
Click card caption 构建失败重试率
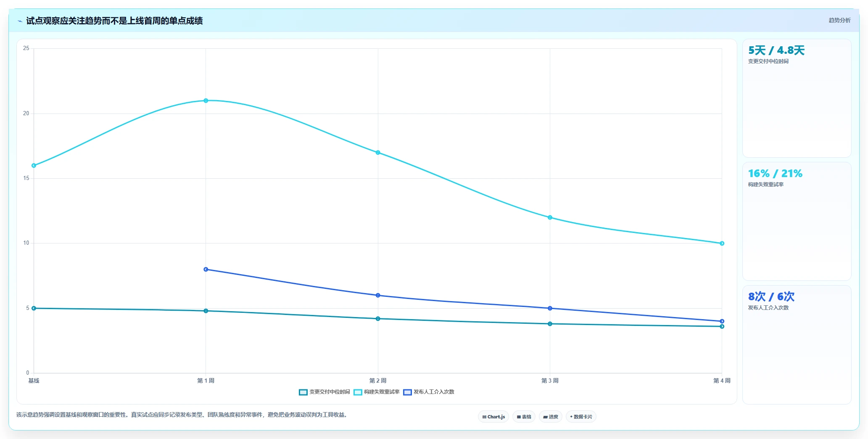(765, 185)
